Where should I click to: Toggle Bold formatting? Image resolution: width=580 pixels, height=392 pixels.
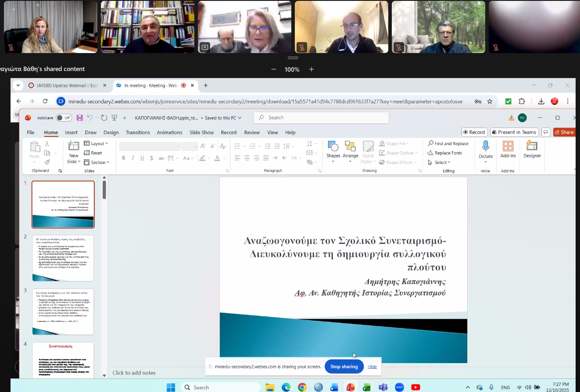[123, 158]
